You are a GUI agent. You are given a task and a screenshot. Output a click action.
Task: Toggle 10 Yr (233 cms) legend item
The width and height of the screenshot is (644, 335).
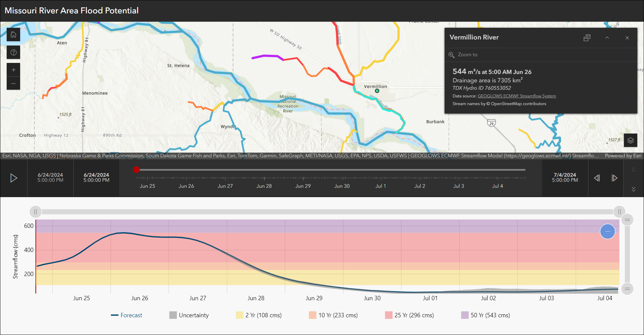[333, 315]
